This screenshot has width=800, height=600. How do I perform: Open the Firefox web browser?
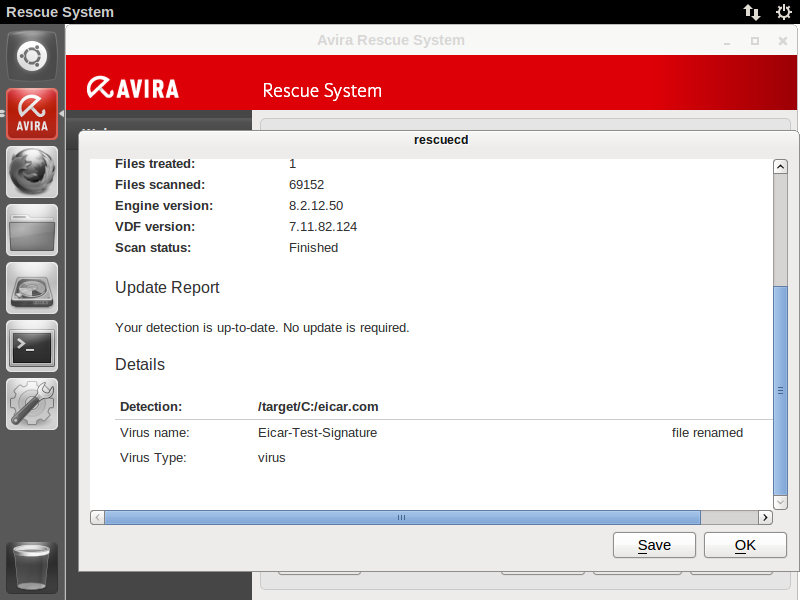[x=32, y=172]
